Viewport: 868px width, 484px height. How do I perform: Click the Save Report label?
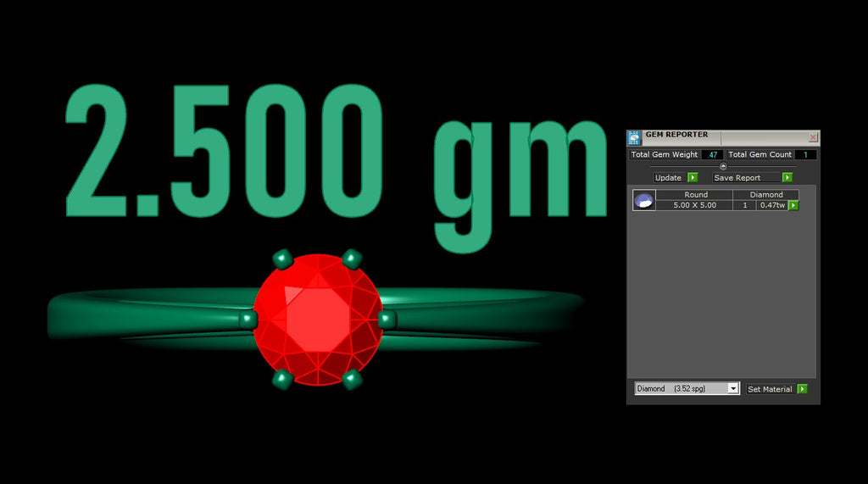747,178
